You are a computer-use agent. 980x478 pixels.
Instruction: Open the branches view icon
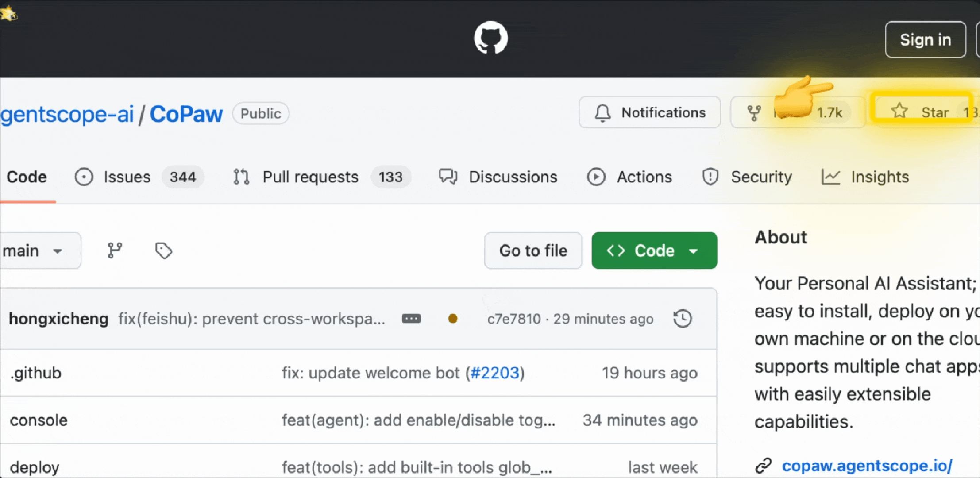(115, 251)
